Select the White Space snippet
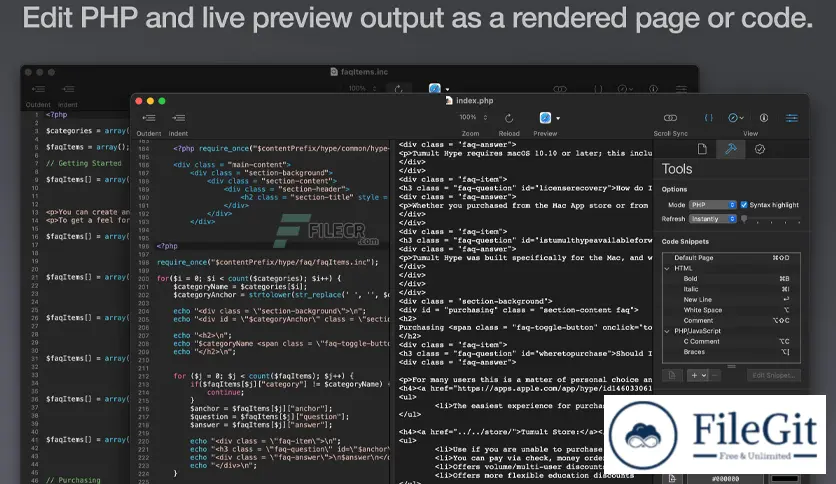Viewport: 836px width, 484px height. (731, 310)
